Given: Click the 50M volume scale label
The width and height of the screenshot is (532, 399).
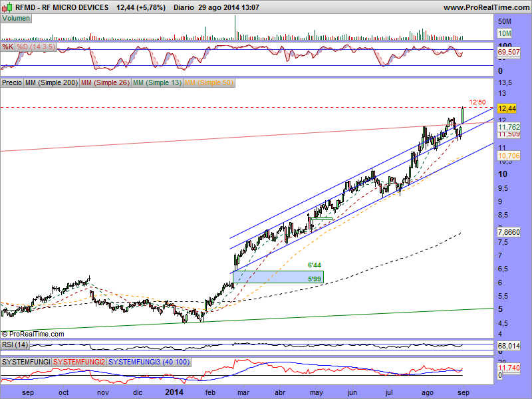Looking at the screenshot, I should coord(505,21).
